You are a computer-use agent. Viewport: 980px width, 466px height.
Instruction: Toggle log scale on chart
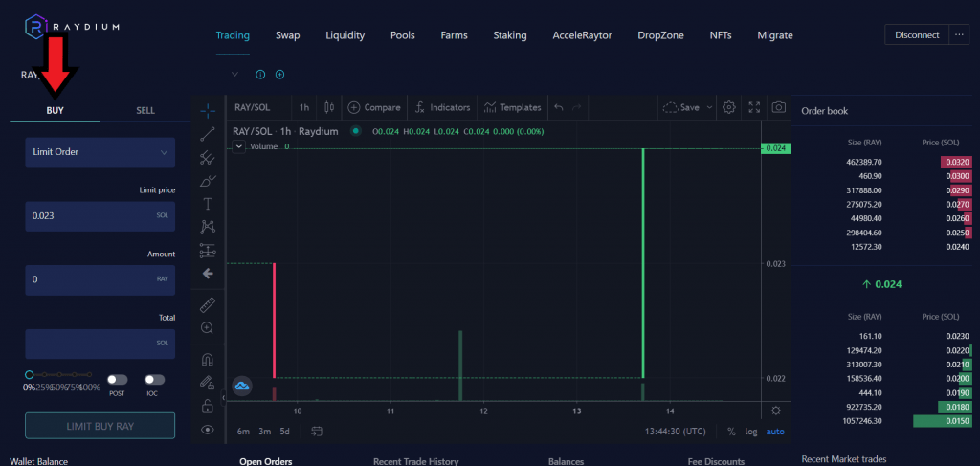tap(751, 432)
